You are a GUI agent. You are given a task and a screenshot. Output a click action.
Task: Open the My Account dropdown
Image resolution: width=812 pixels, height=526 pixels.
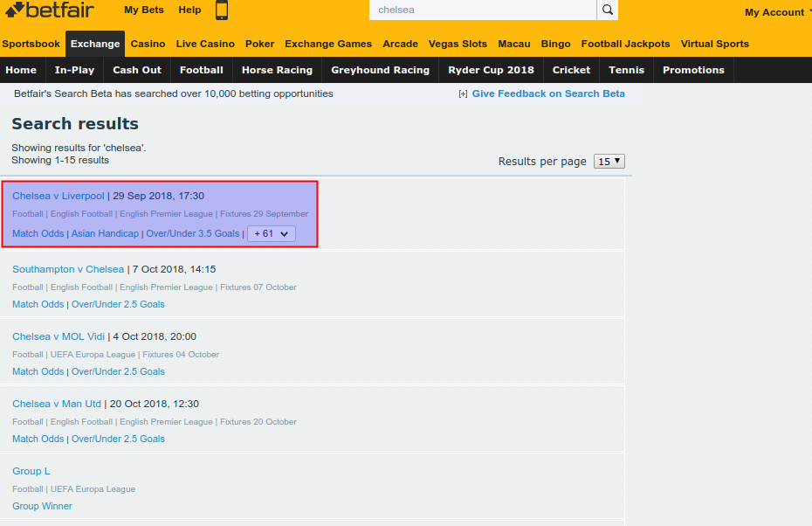pos(777,12)
